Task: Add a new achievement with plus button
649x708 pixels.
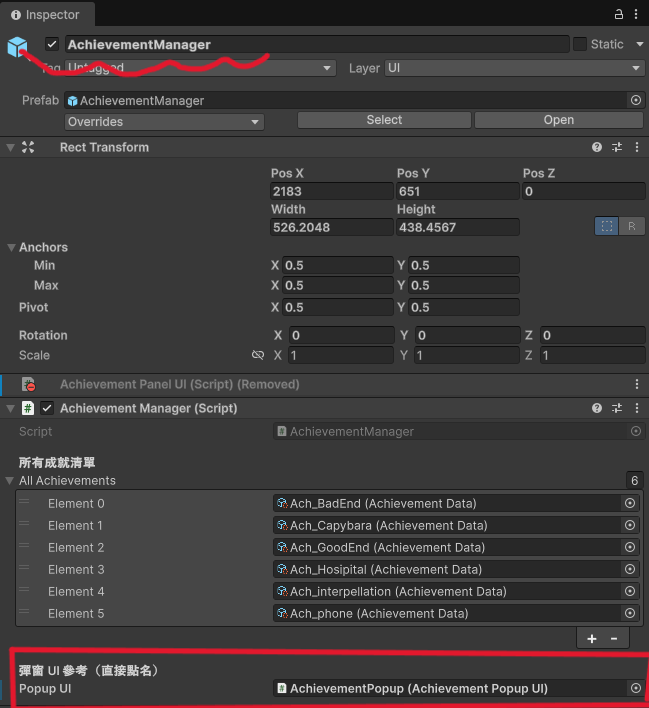Action: [592, 638]
